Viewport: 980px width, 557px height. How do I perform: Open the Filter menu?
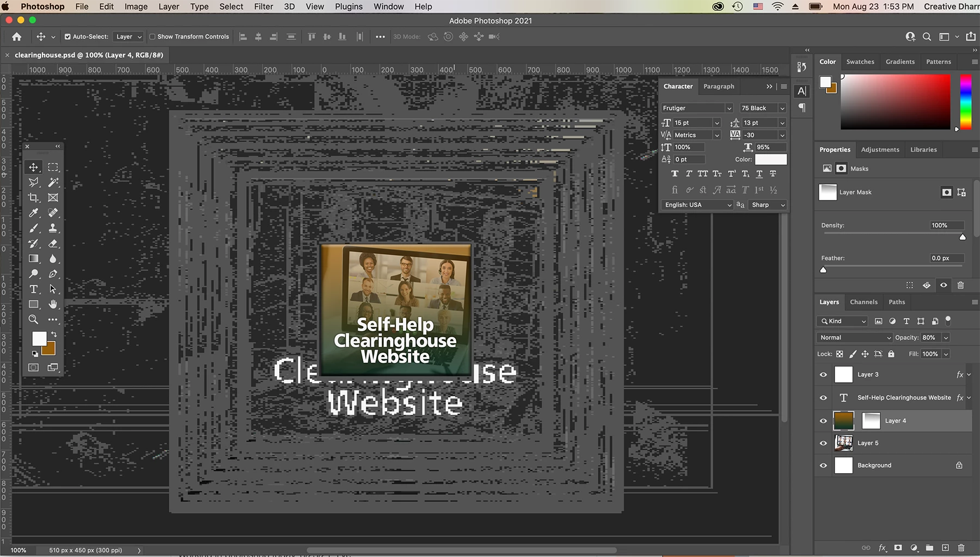tap(264, 7)
